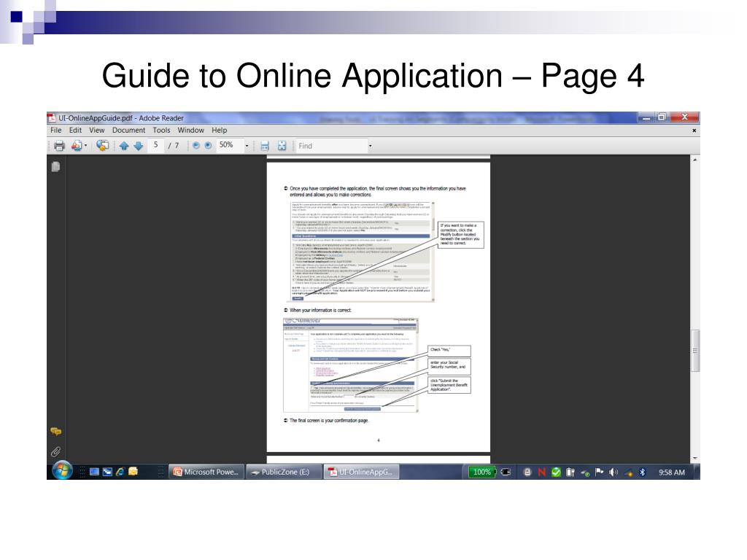Expand the arrow beside Create PDF icon
The height and width of the screenshot is (560, 747).
tap(86, 146)
